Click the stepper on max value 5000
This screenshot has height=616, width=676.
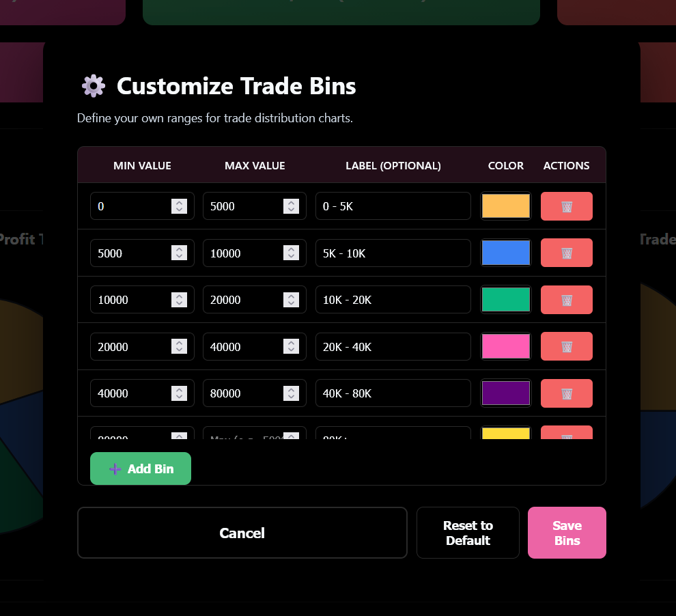tap(291, 206)
